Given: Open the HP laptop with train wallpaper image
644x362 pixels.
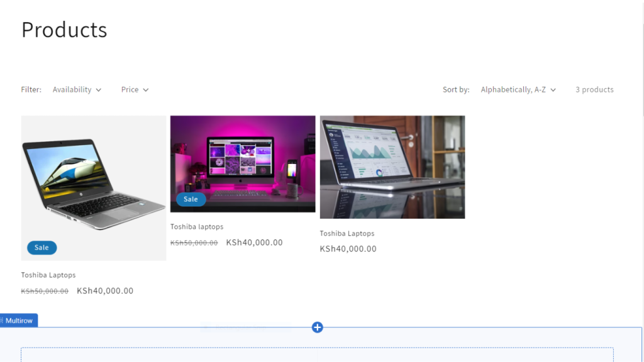Looking at the screenshot, I should [94, 188].
